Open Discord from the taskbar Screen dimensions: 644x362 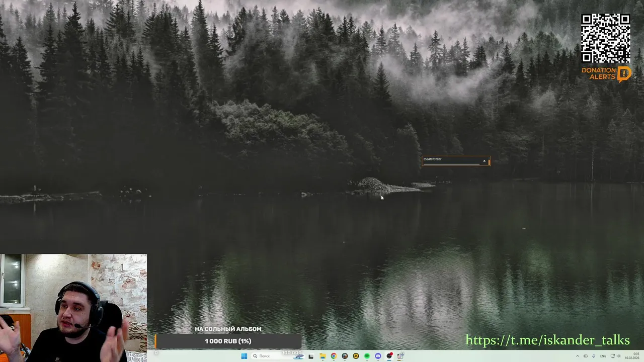[x=378, y=356]
